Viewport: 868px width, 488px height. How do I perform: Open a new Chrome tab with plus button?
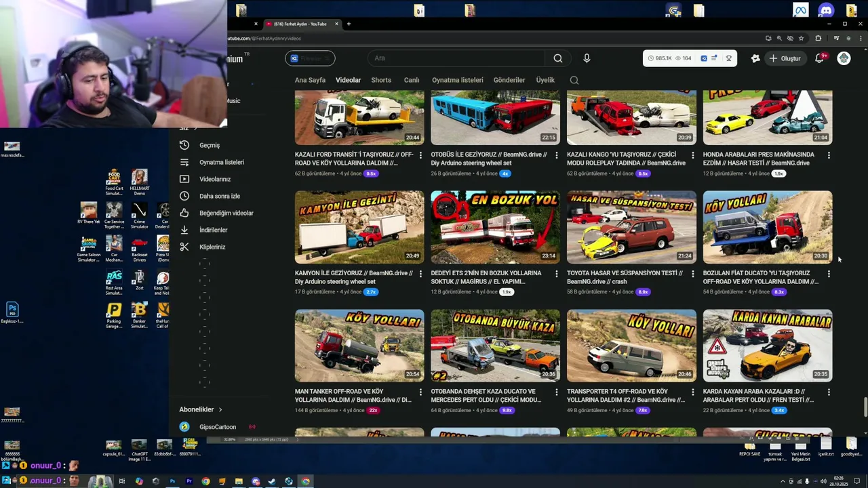(x=349, y=24)
